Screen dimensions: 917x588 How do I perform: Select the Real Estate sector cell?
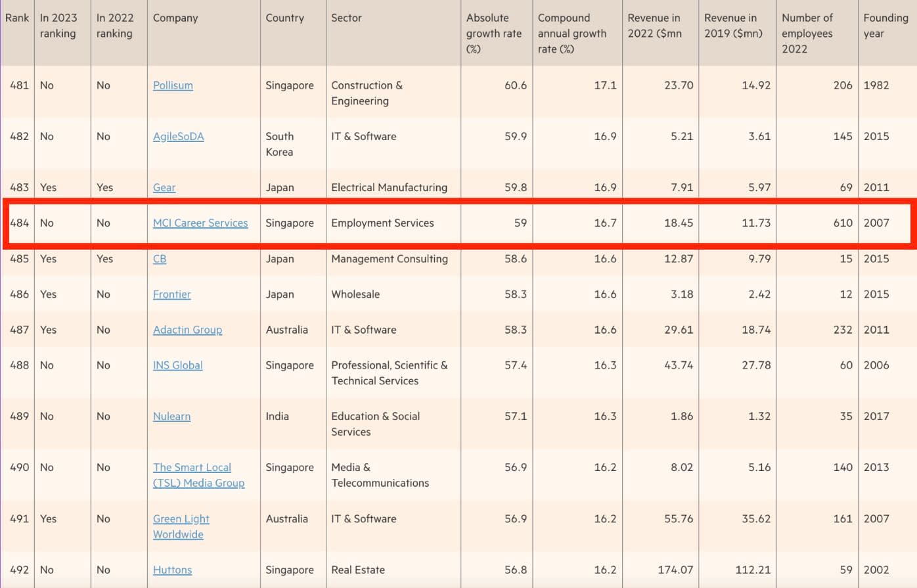tap(358, 570)
